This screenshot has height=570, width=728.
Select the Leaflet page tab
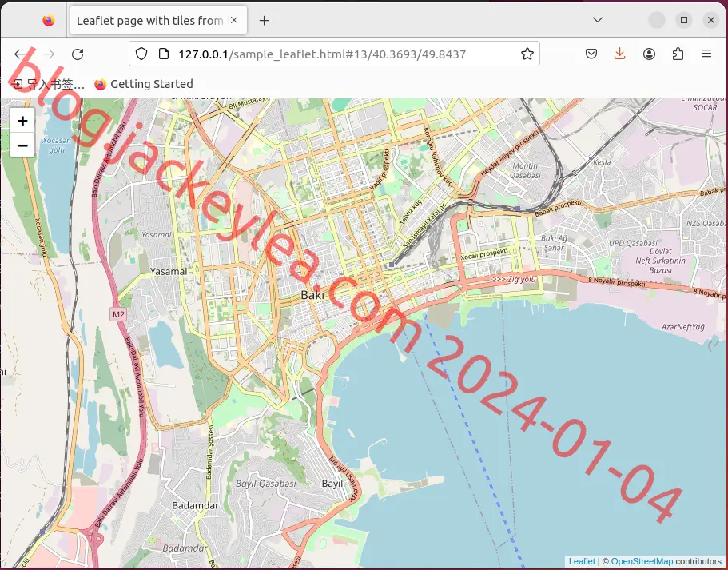[x=158, y=21]
